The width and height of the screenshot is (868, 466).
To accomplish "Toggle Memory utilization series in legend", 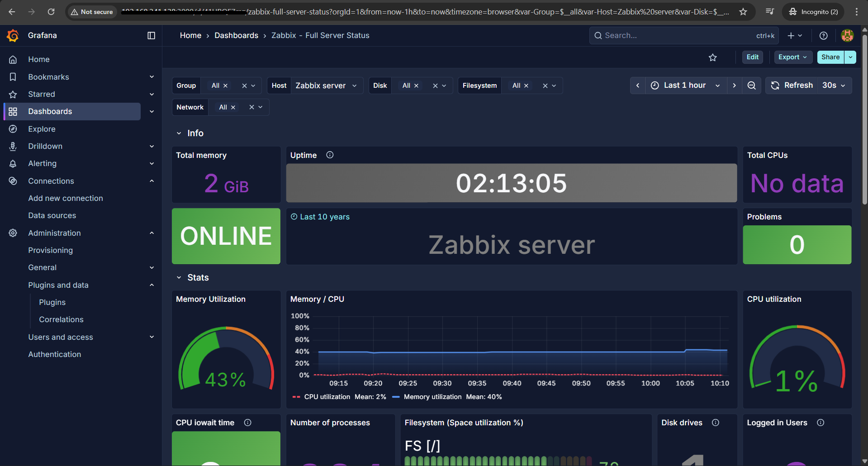I will [x=432, y=397].
